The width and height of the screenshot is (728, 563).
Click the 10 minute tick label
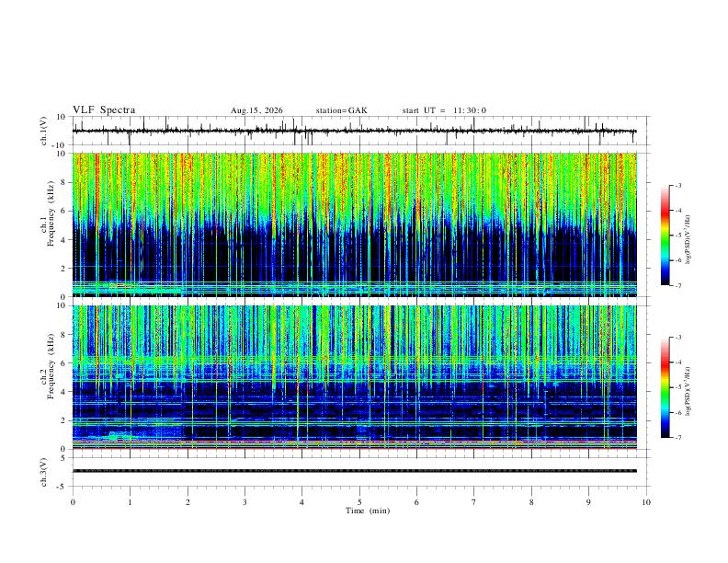(646, 502)
